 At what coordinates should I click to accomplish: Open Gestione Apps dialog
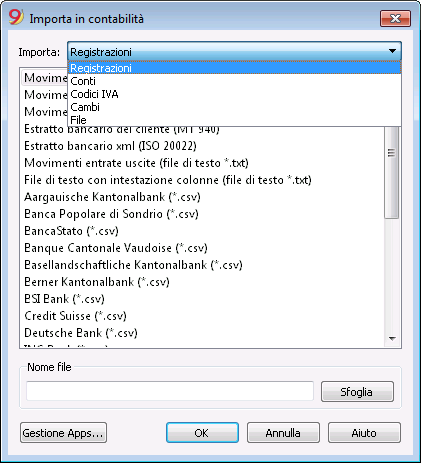63,433
